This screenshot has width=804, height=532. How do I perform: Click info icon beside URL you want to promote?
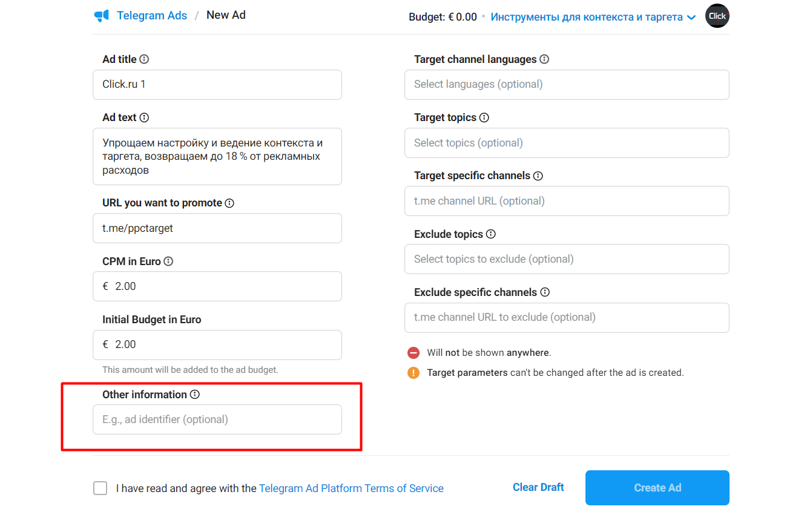[229, 203]
